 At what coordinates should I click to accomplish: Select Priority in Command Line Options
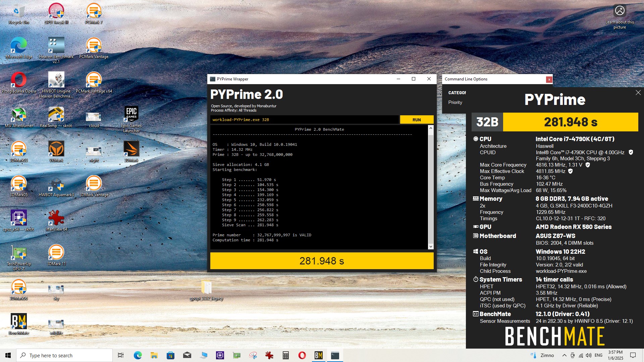point(455,102)
